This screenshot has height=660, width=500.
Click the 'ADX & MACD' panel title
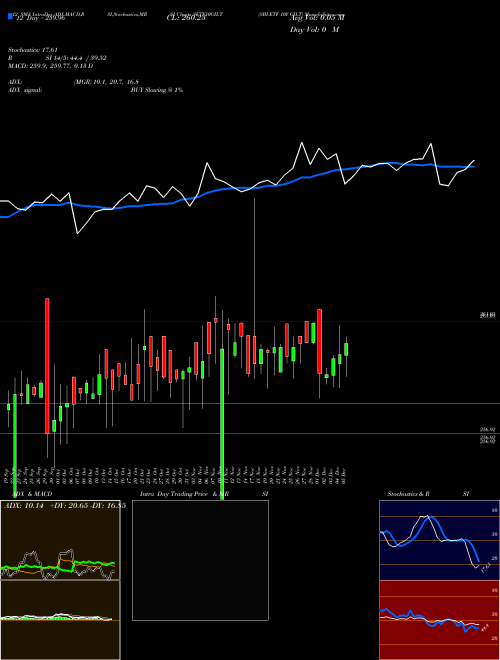32,494
